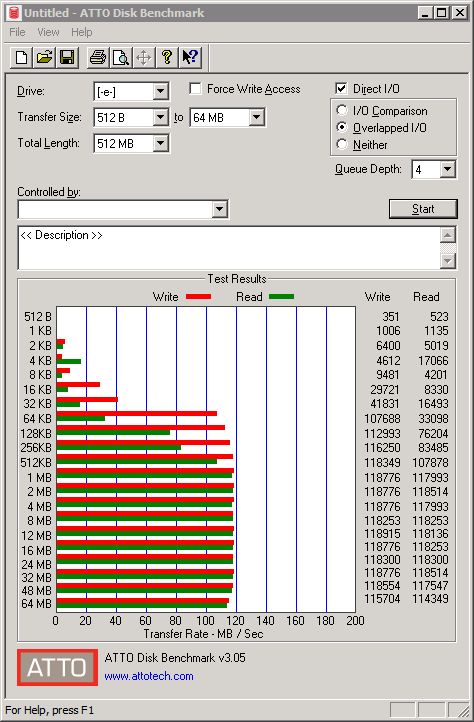The height and width of the screenshot is (722, 474).
Task: Click inside the Description text box
Action: 229,248
